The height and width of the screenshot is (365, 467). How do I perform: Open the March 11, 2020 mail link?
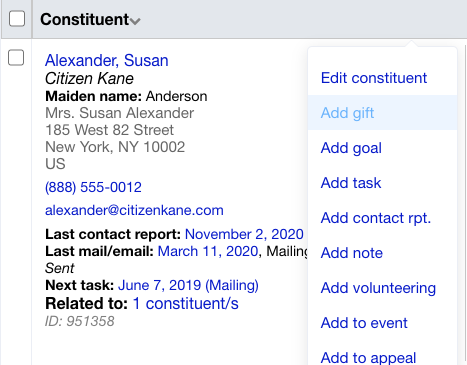click(x=208, y=251)
